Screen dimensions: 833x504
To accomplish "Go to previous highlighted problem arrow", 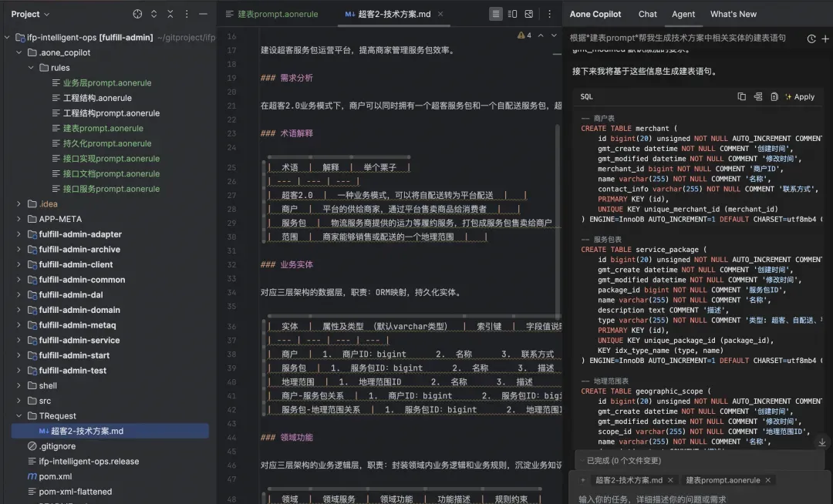I will (x=541, y=35).
